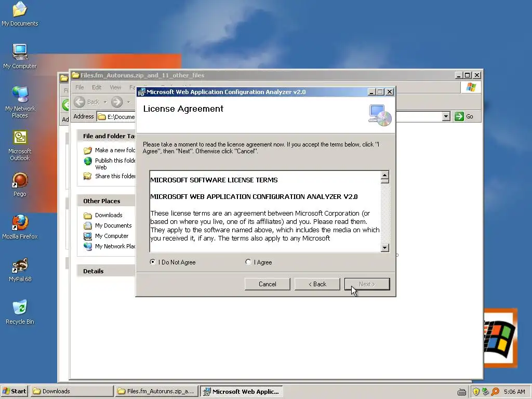The image size is (532, 399).
Task: Click the Cancel button in installer
Action: (x=268, y=284)
